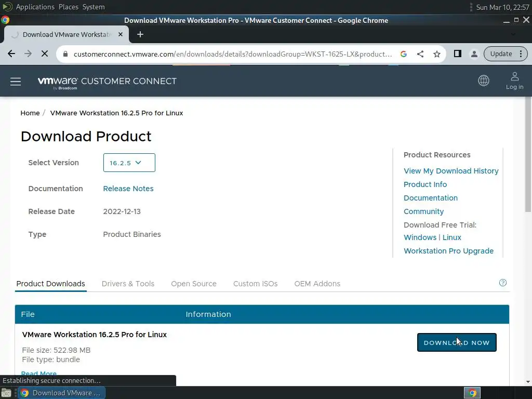Switch to the Drivers & Tools tab
This screenshot has width=532, height=399.
pos(128,284)
